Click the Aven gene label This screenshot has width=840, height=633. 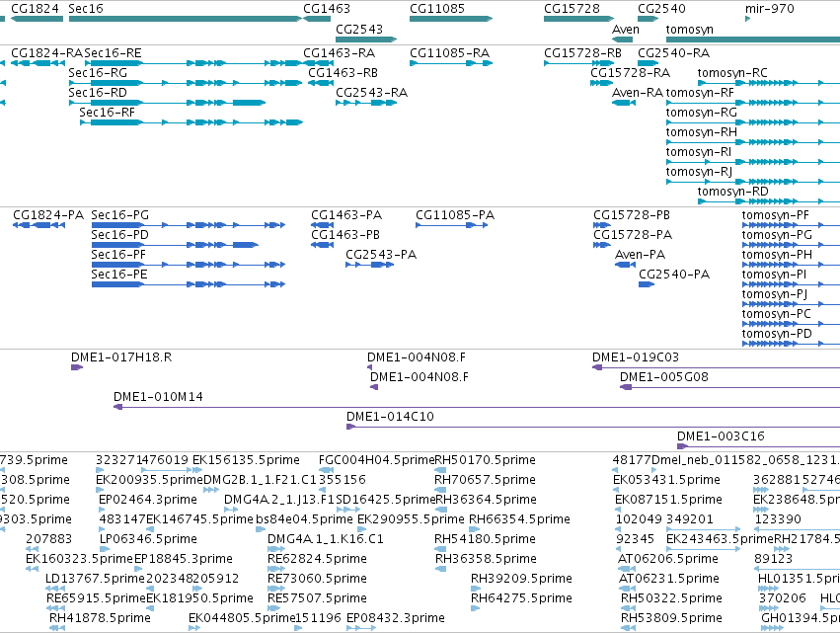[626, 30]
